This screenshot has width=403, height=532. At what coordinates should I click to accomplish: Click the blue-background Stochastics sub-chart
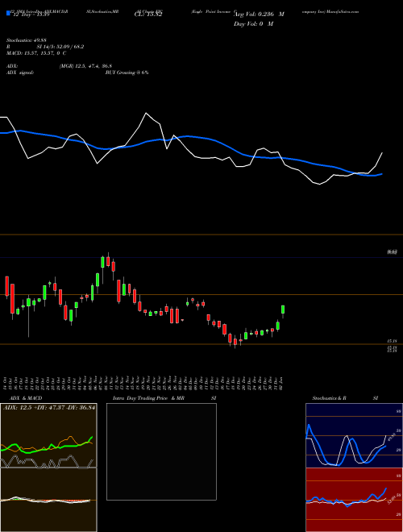pyautogui.click(x=354, y=435)
